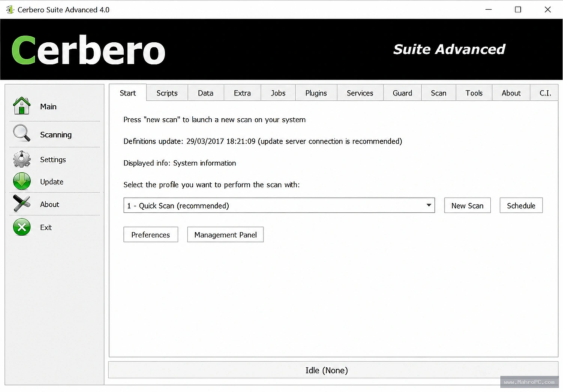Switch to the Scripts tab
The image size is (563, 392).
[x=167, y=93]
